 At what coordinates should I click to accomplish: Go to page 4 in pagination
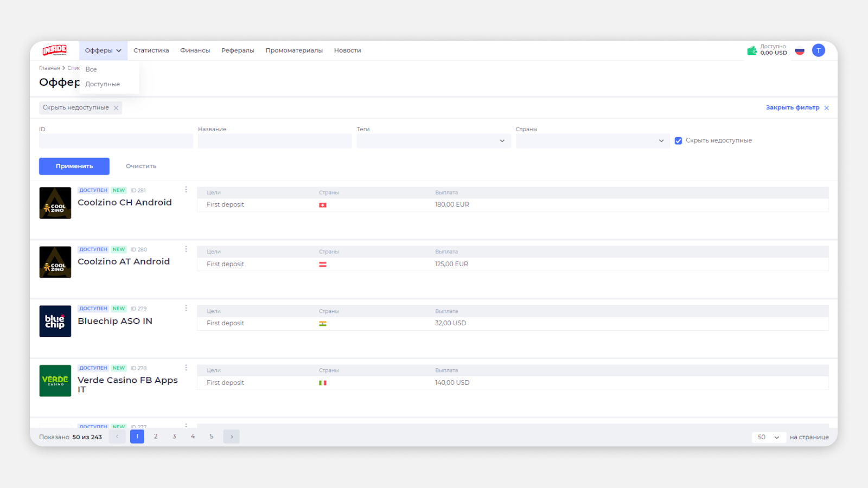tap(193, 436)
